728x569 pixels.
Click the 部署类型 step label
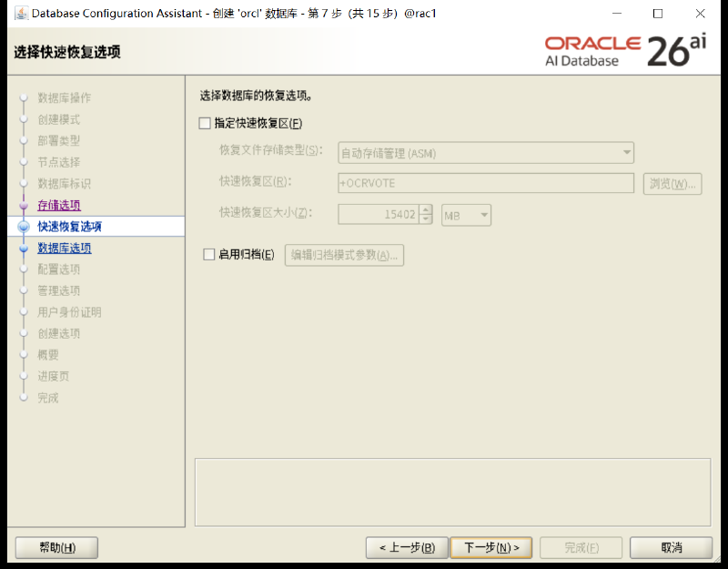tap(59, 141)
